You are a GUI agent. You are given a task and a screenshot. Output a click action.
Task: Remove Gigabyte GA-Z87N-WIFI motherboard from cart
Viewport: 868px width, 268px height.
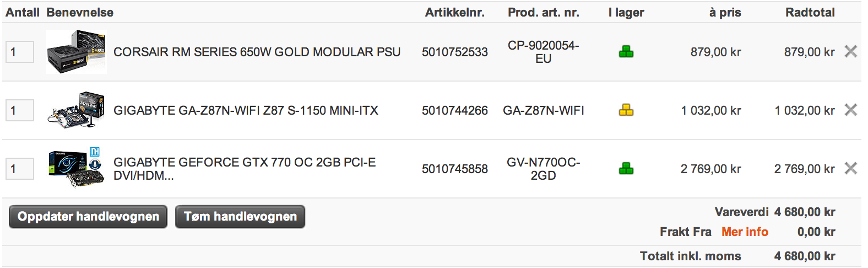pos(851,110)
